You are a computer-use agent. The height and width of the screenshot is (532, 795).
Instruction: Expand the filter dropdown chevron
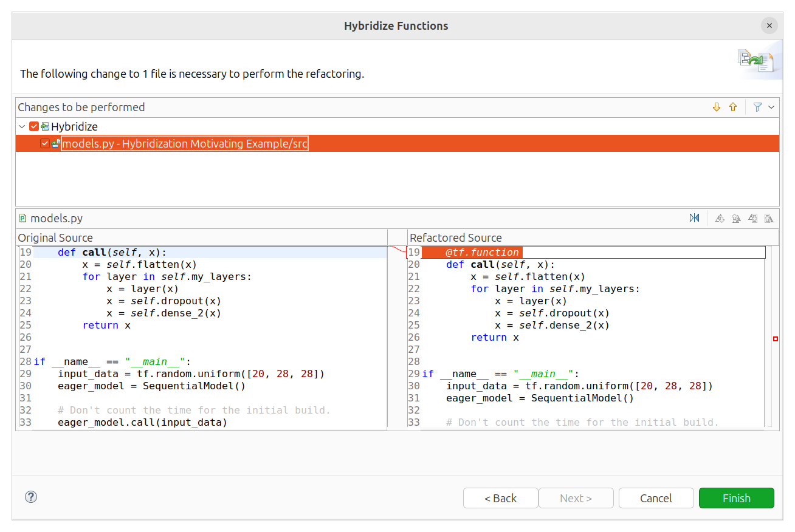coord(771,107)
